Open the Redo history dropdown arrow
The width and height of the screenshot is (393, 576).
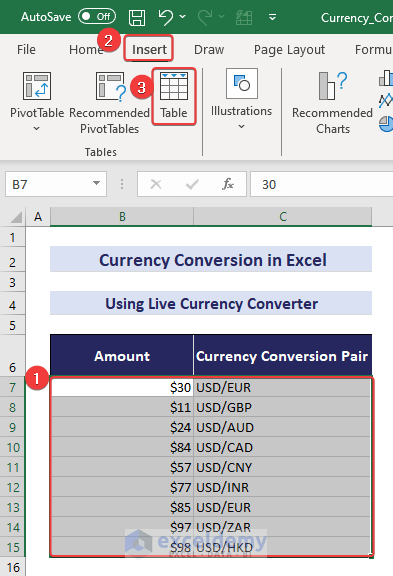(221, 17)
